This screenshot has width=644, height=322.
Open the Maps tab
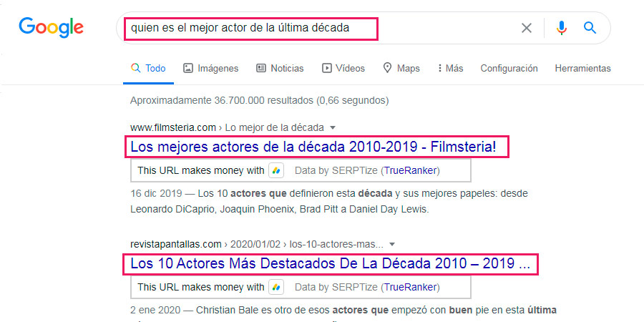coord(401,68)
